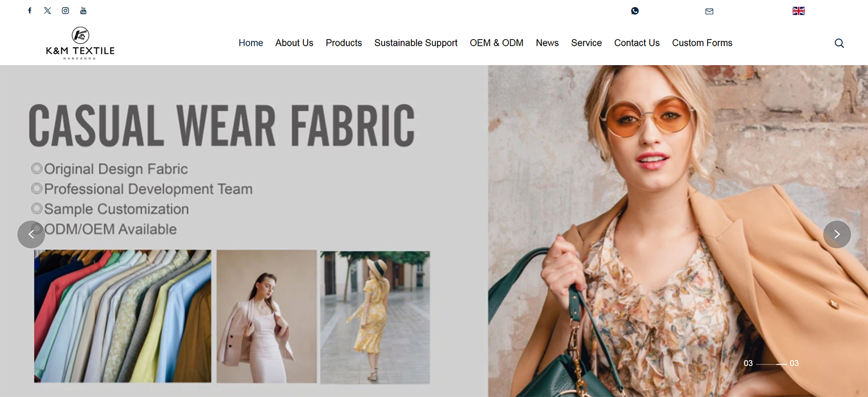The width and height of the screenshot is (868, 397).
Task: Click the K&M Textile logo
Action: tap(80, 43)
